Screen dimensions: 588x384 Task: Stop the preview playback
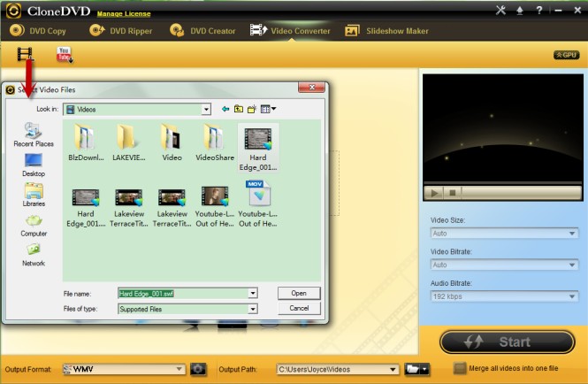click(x=453, y=193)
